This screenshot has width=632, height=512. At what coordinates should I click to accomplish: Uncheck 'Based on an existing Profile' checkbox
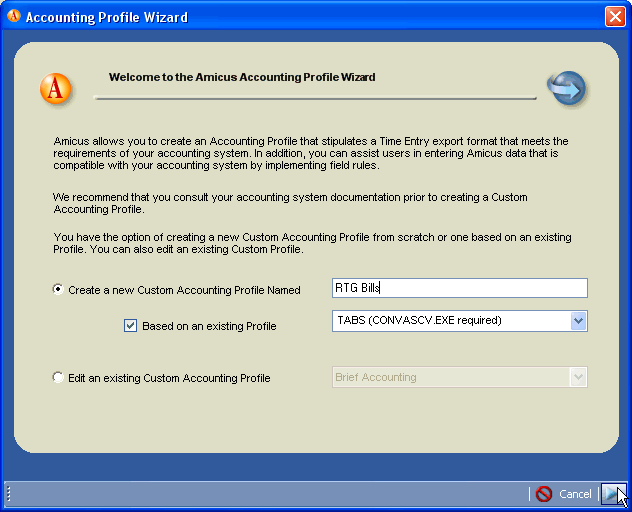(130, 326)
